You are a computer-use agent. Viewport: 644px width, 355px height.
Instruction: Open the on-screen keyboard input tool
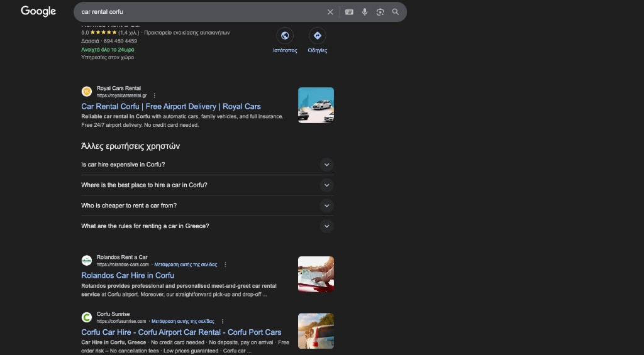tap(349, 12)
